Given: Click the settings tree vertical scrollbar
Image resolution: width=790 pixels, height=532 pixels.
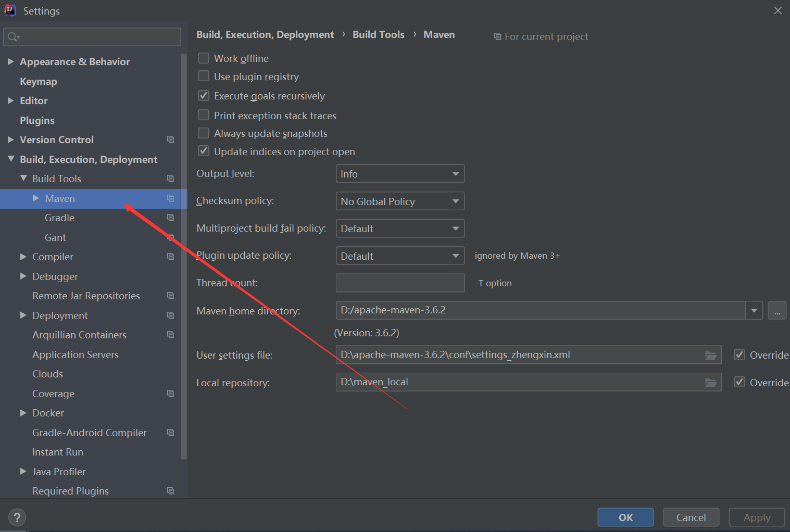Looking at the screenshot, I should point(183,256).
